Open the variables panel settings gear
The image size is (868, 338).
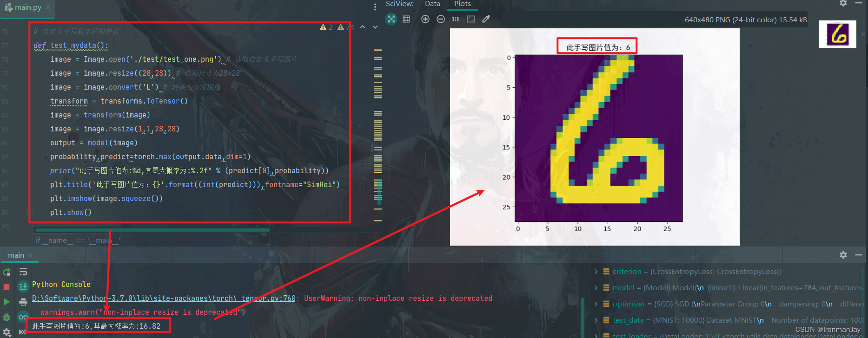click(x=843, y=255)
